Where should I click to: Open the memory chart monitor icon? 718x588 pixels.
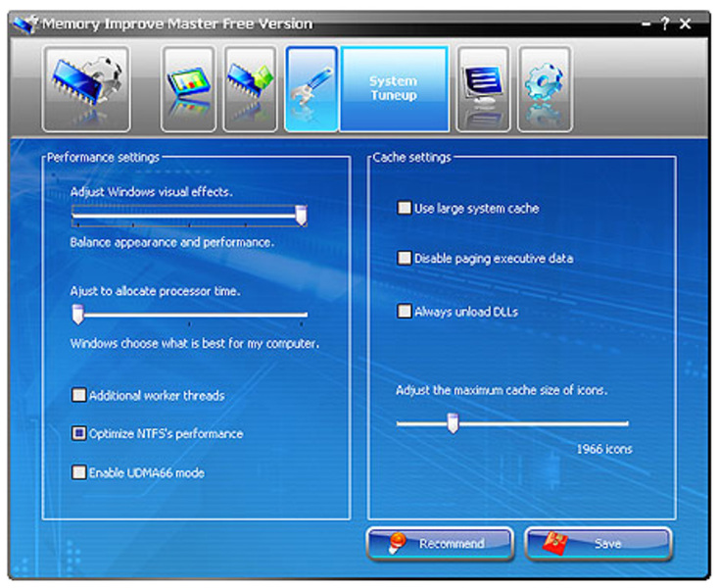(188, 89)
